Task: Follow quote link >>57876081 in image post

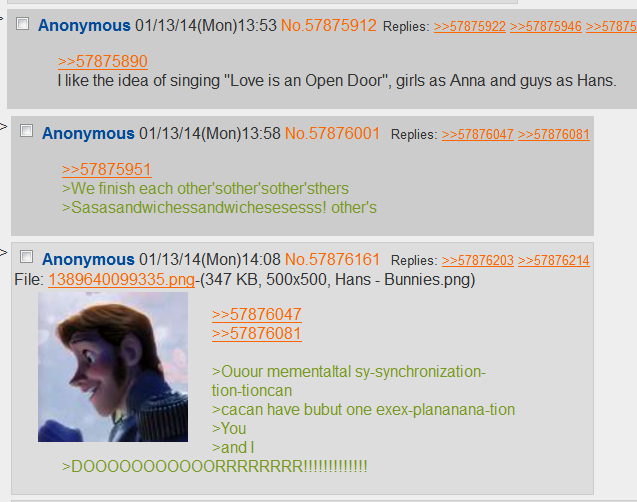Action: pos(257,333)
